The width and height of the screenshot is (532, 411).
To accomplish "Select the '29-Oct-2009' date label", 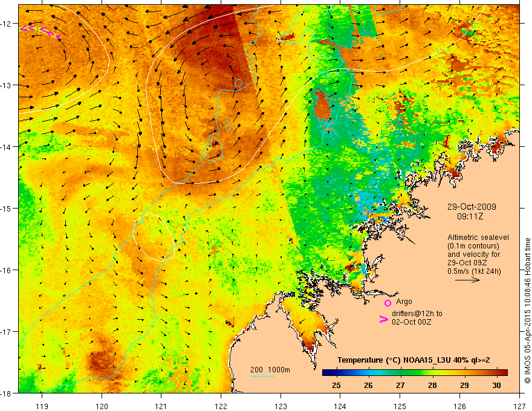I will pos(472,207).
